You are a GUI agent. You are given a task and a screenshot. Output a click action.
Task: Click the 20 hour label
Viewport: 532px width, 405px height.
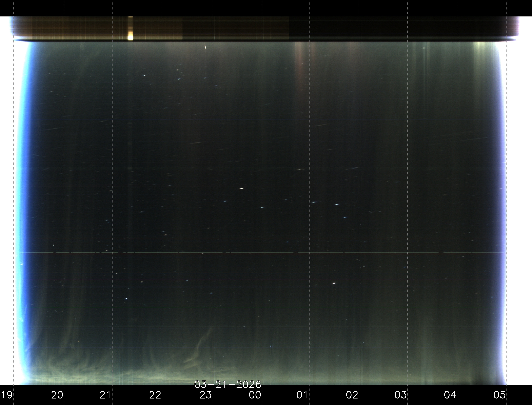click(57, 395)
